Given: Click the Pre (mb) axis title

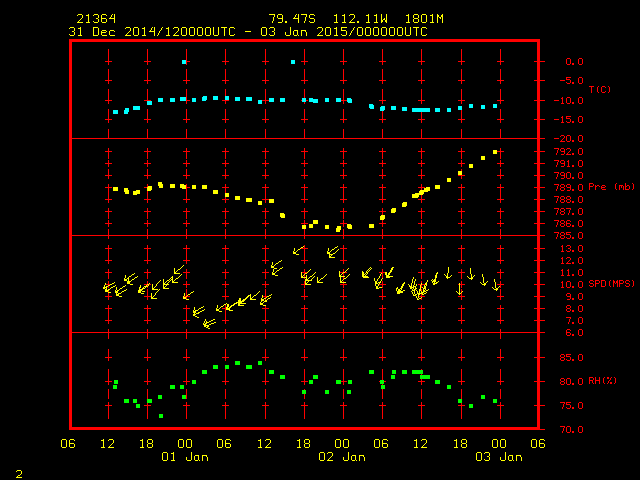Looking at the screenshot, I should click(611, 187).
